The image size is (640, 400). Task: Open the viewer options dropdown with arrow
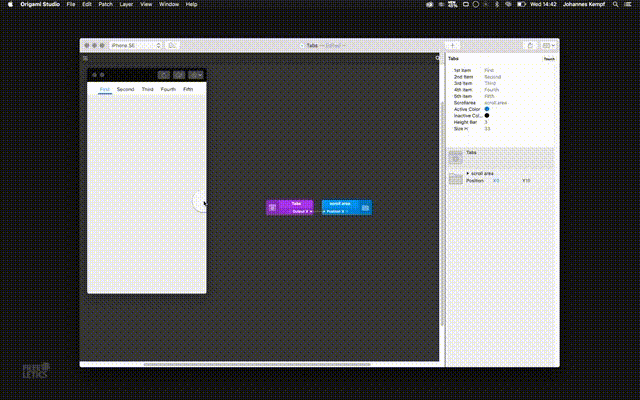[x=196, y=75]
